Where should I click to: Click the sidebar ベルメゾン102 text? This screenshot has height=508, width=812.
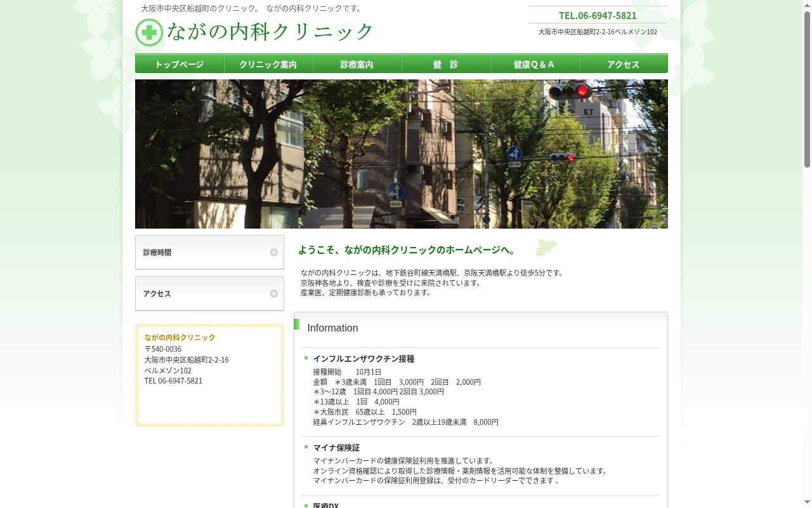[x=167, y=371]
